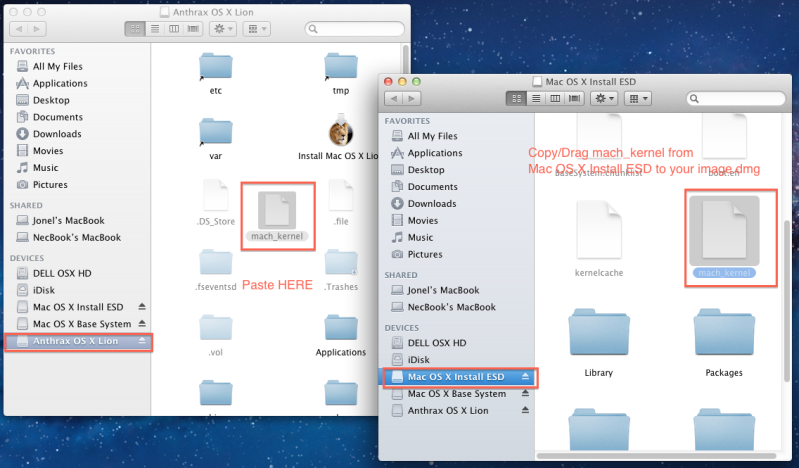This screenshot has width=799, height=468.
Task: Open Pictures in Install ESD sidebar
Action: (424, 254)
